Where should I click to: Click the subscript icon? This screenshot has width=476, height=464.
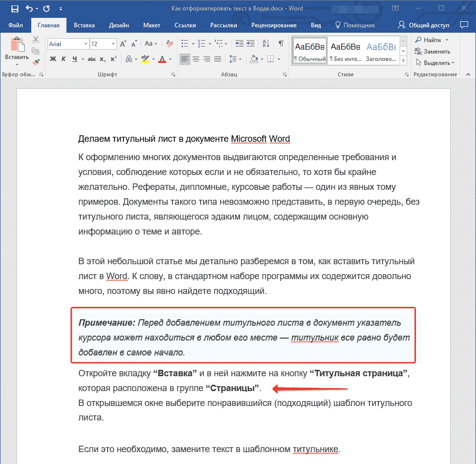click(103, 58)
